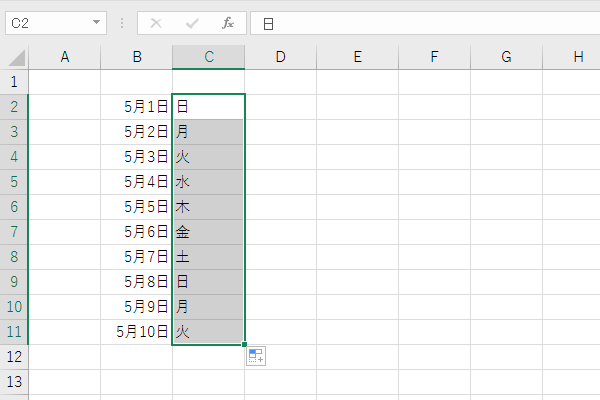The image size is (600, 400).
Task: Select row 4 header
Action: click(x=14, y=157)
